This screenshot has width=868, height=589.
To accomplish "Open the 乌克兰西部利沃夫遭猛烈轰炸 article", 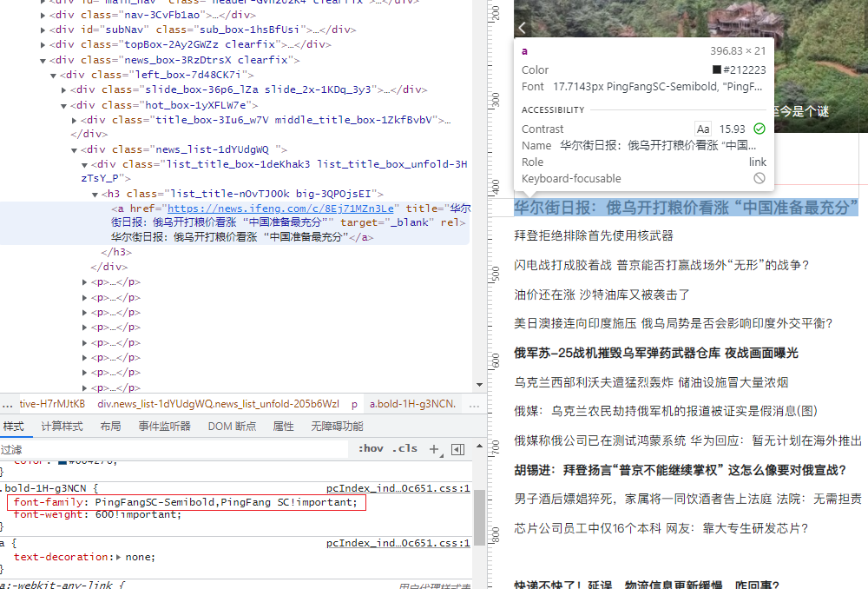I will tap(651, 382).
